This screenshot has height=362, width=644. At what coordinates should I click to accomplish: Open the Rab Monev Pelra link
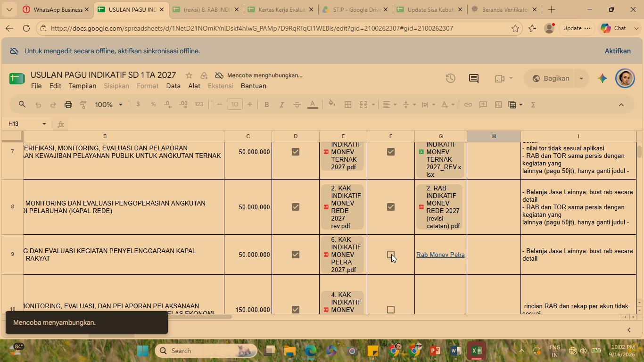coord(440,255)
